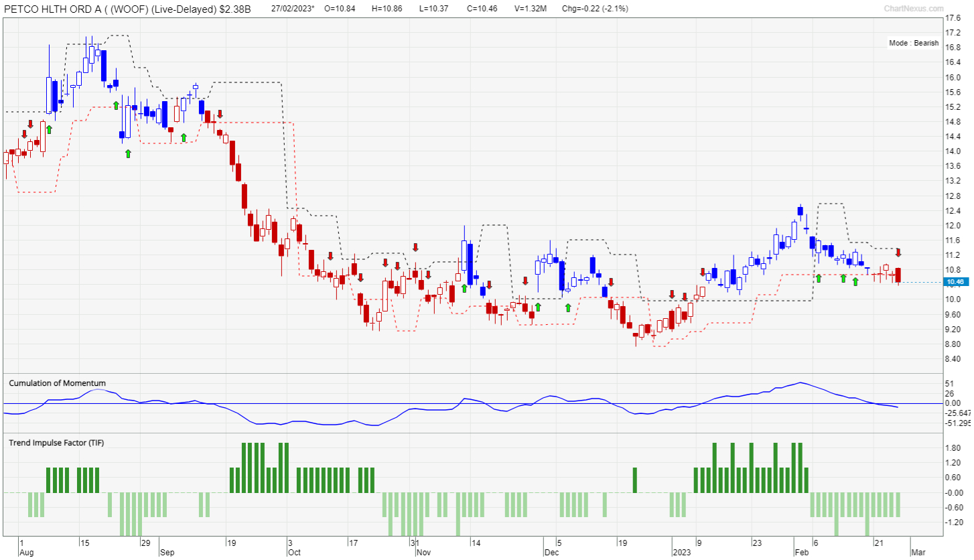This screenshot has height=560, width=974.
Task: Click the Sep month label on time axis
Action: [167, 553]
